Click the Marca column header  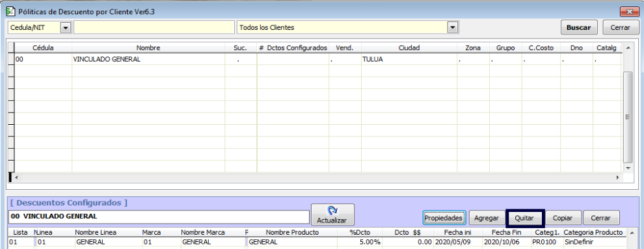click(x=151, y=233)
